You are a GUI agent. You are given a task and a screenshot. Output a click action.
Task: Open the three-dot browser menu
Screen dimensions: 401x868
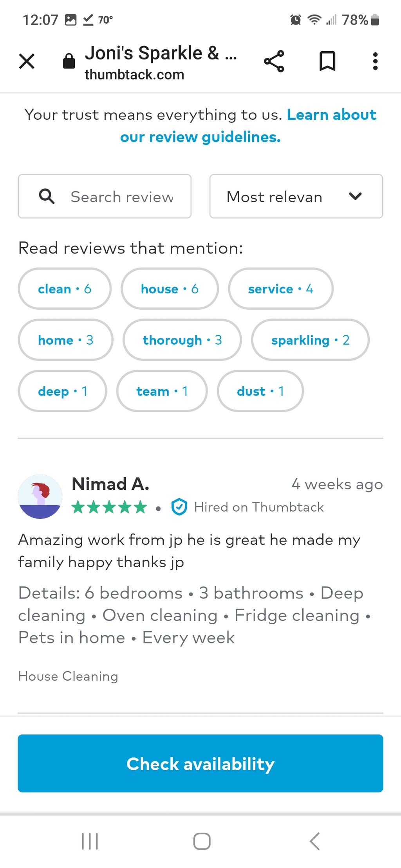(x=375, y=61)
